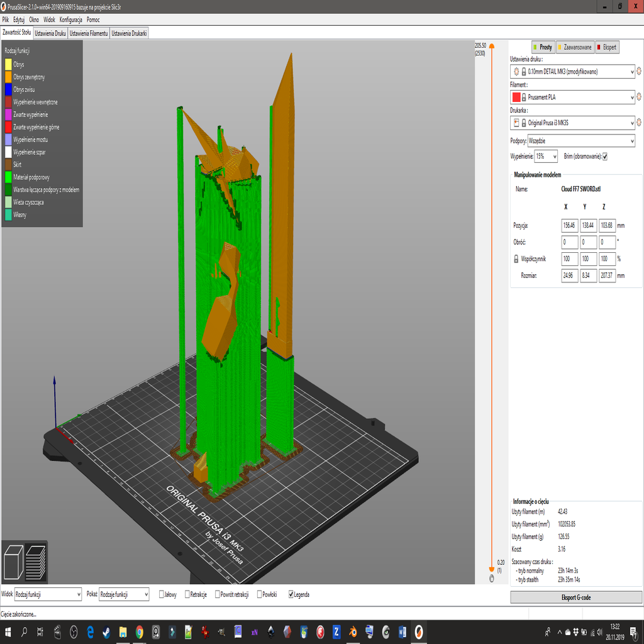Viewport: 644px width, 644px height.
Task: Select the Ekspert mode button
Action: [x=607, y=47]
